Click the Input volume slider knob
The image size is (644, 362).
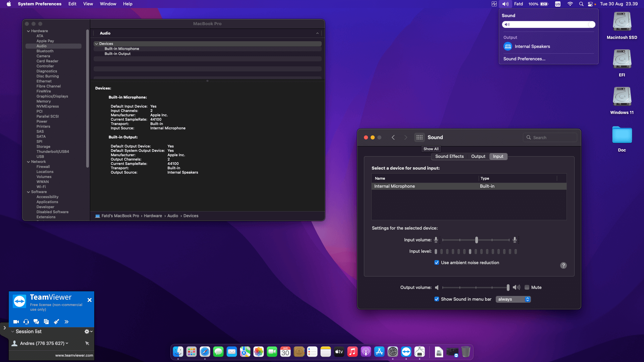476,240
